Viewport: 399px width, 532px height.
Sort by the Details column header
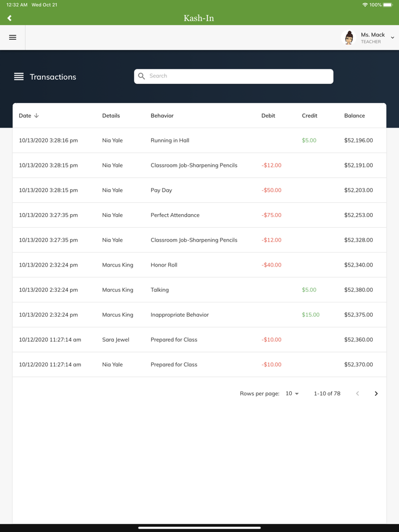coord(111,116)
